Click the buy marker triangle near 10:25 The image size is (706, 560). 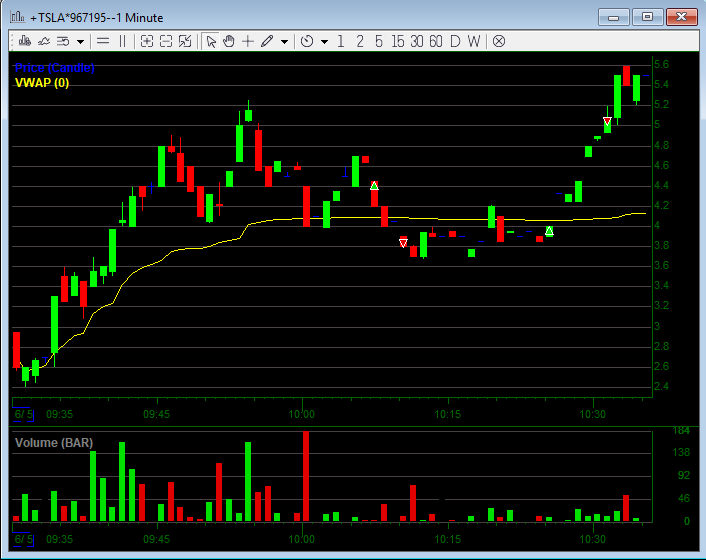(549, 231)
